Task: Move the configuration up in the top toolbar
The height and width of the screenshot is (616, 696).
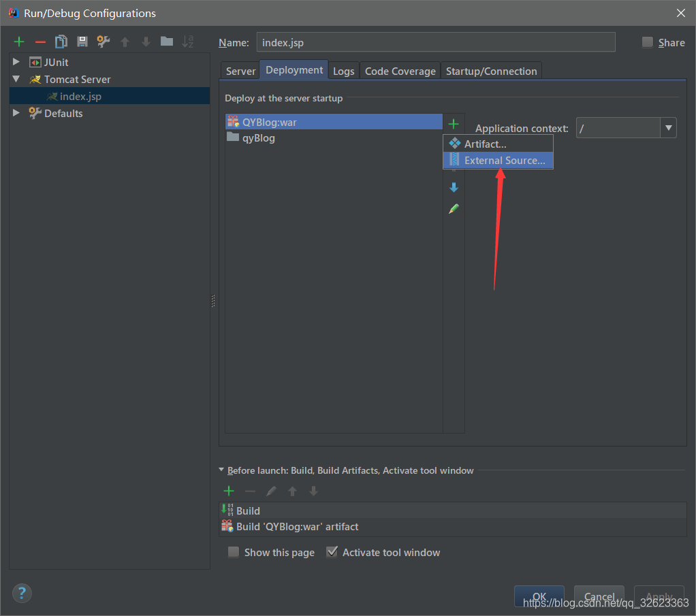Action: [x=125, y=42]
